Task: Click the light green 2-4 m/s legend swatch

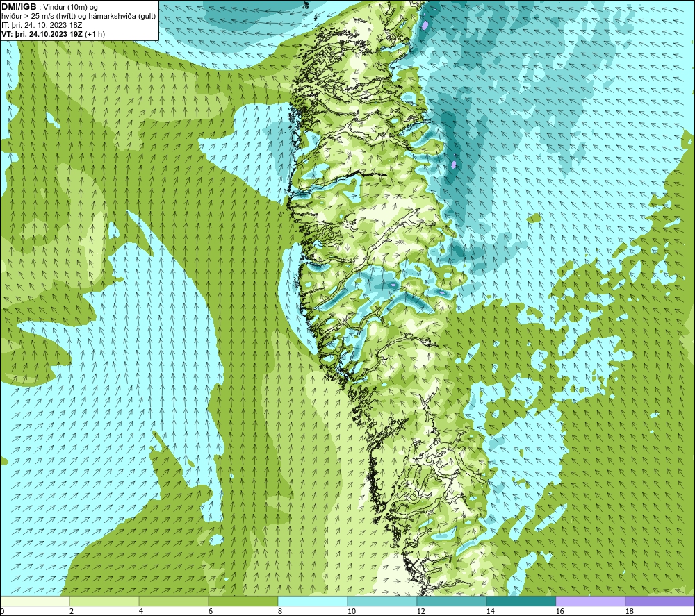Action: point(104,601)
